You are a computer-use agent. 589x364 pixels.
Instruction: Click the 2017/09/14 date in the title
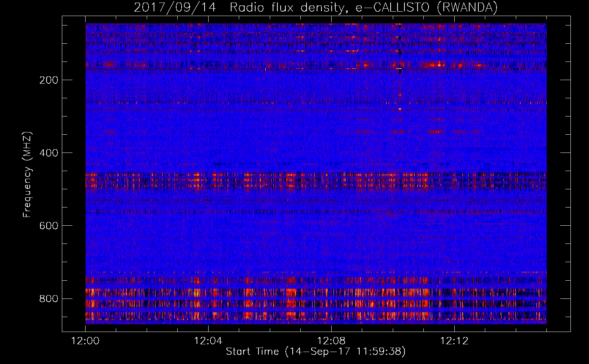[x=175, y=7]
